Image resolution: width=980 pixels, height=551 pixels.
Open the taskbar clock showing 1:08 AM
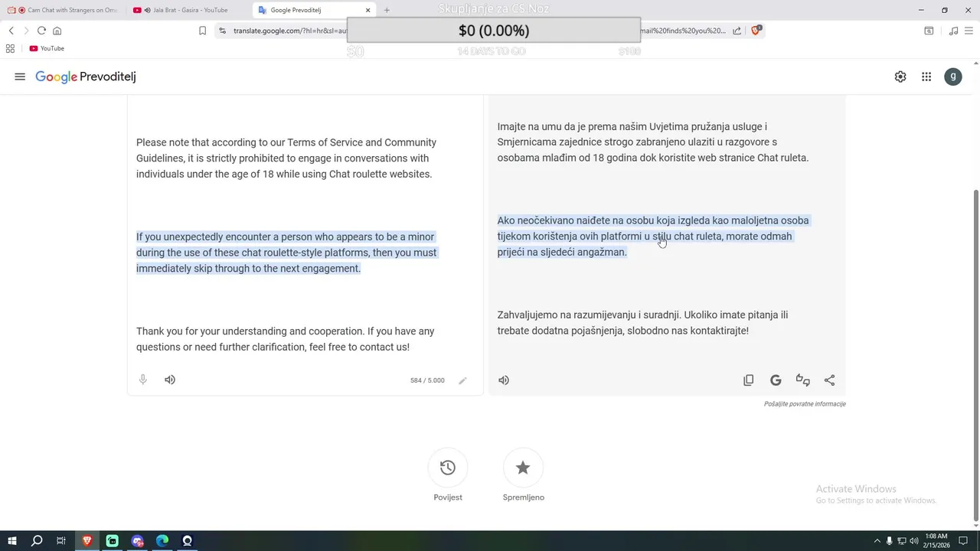pos(936,541)
